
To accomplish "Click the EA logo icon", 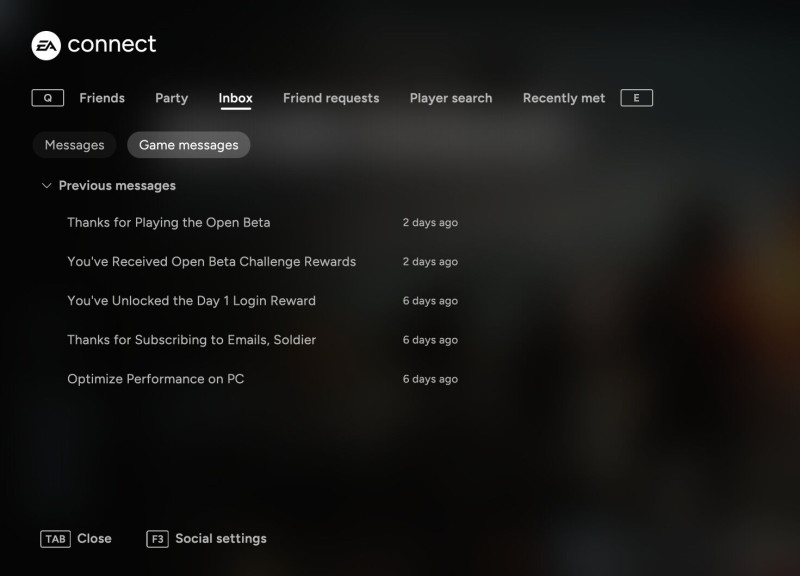I will [46, 45].
